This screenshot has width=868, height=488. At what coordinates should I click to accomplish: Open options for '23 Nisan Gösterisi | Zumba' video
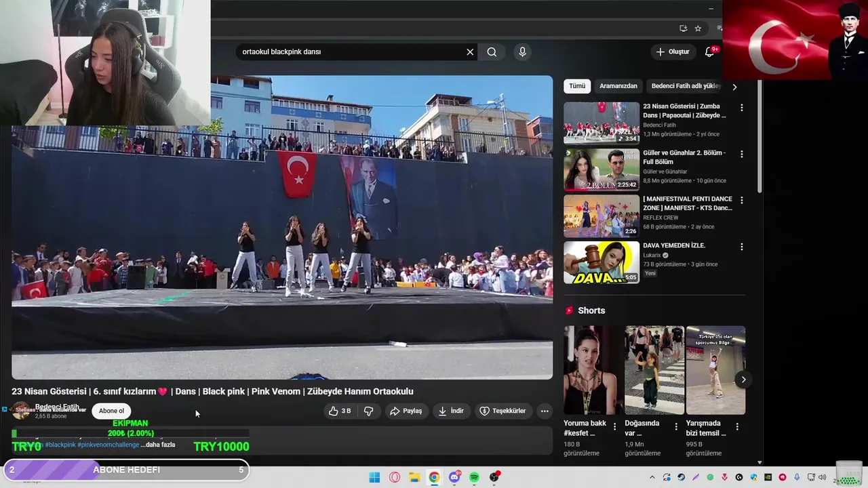(x=741, y=107)
